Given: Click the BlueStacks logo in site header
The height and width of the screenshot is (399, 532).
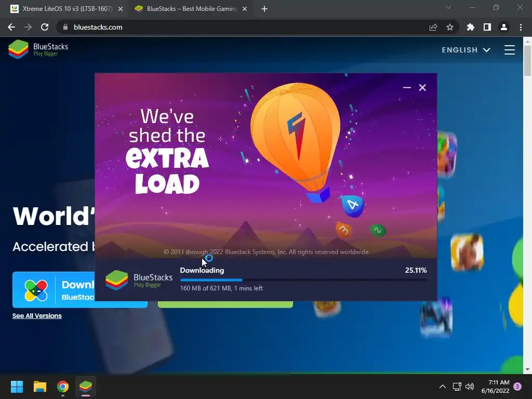Looking at the screenshot, I should pyautogui.click(x=38, y=49).
